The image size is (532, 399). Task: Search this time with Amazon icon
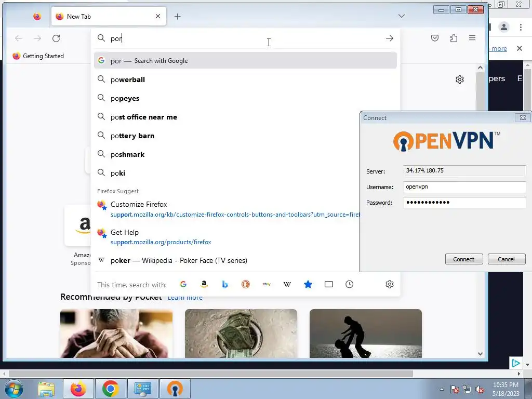pyautogui.click(x=204, y=284)
